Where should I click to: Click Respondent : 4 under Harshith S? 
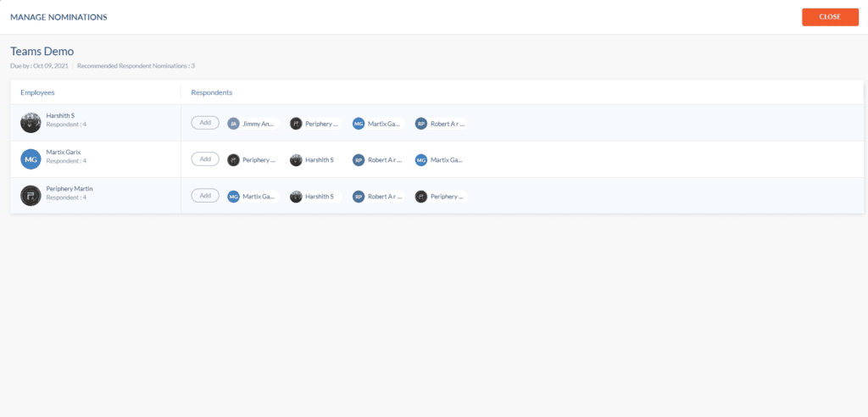66,124
